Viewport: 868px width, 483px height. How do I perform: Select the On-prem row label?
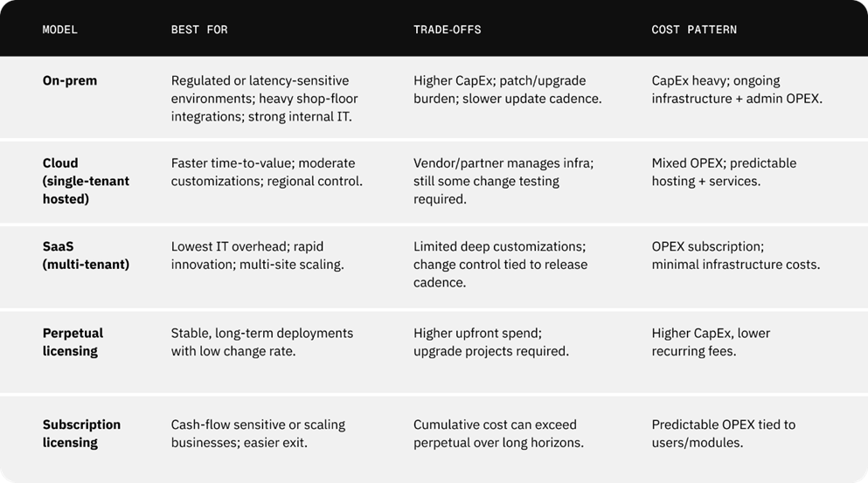[70, 80]
